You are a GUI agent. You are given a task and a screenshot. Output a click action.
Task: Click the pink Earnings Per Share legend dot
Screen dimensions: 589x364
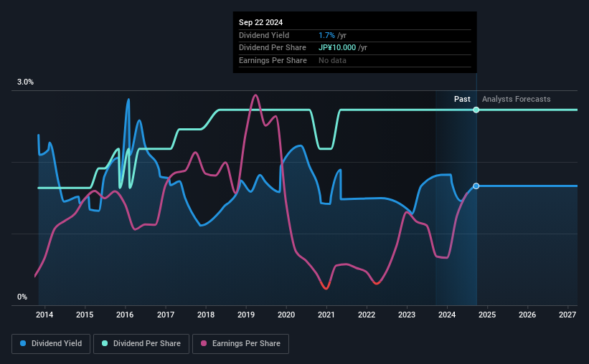point(204,343)
